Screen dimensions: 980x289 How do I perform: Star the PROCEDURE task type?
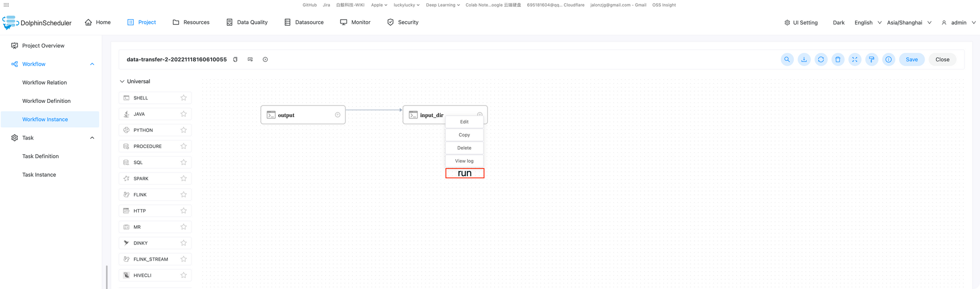click(x=184, y=146)
